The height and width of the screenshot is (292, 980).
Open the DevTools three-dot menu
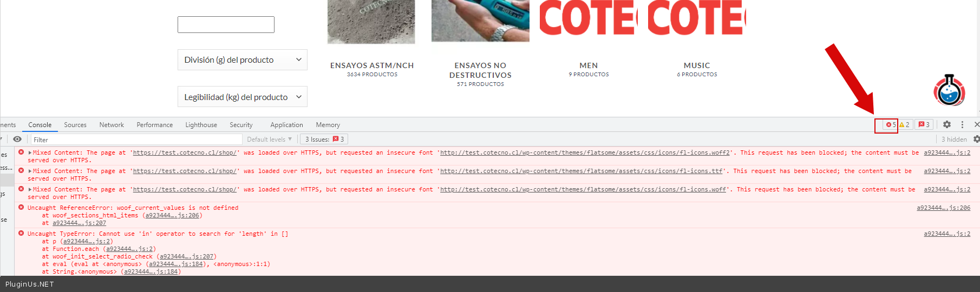[962, 124]
